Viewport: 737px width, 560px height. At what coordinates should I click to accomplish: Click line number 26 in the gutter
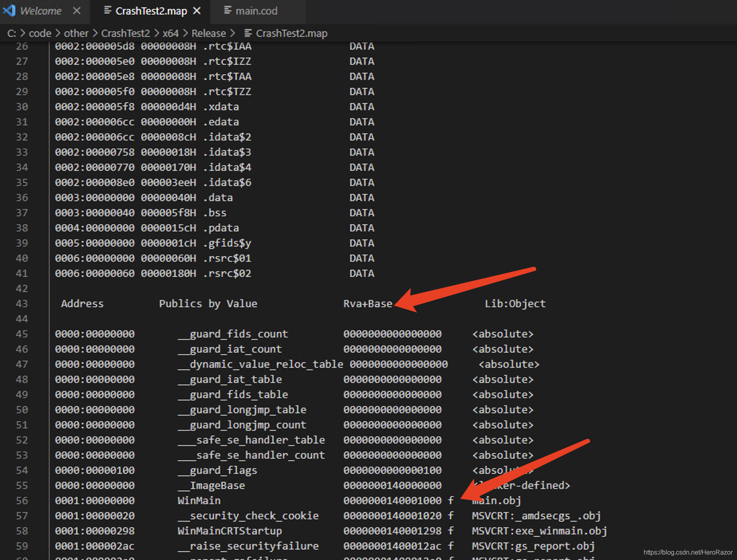pyautogui.click(x=22, y=46)
